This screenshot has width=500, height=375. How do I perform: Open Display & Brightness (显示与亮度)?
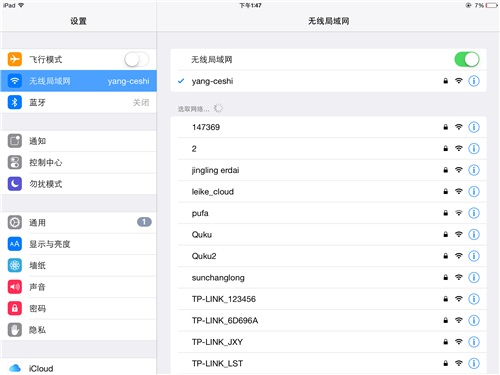coord(79,244)
